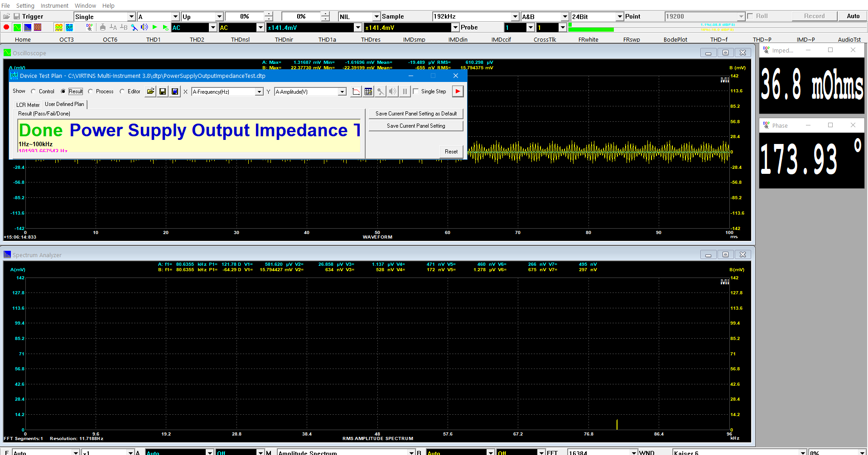The height and width of the screenshot is (455, 868).
Task: Click the MI logo in Oscilloscope graph
Action: click(725, 80)
